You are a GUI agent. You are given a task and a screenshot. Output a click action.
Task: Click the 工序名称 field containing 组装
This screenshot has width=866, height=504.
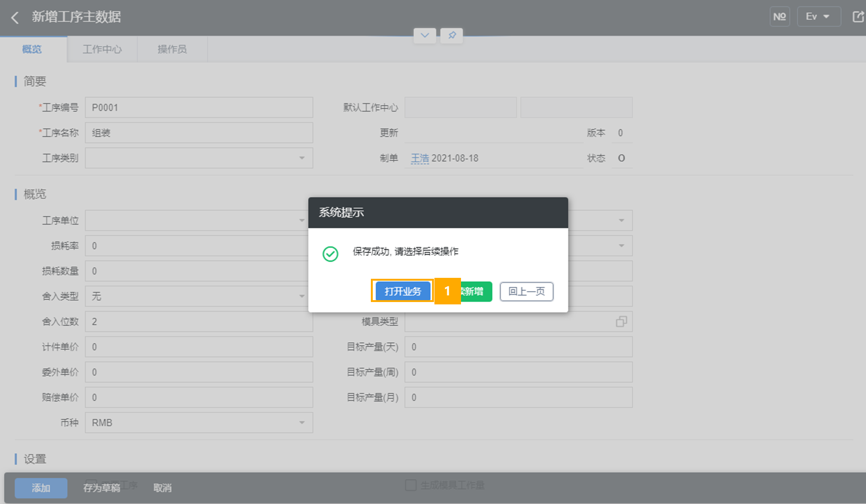(x=199, y=133)
